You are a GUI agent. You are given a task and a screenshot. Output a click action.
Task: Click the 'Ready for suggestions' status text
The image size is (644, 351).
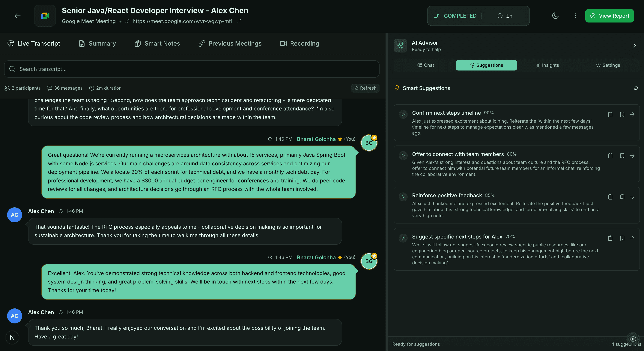click(416, 344)
